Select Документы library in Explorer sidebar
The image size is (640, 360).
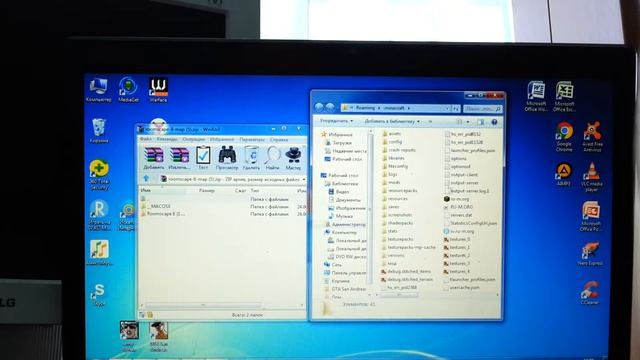point(344,200)
